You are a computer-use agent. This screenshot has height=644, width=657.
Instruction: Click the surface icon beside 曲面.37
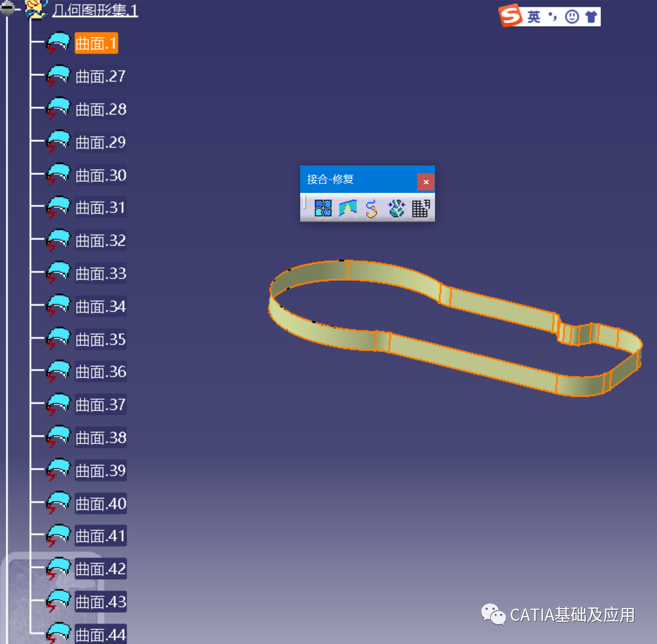[x=58, y=404]
